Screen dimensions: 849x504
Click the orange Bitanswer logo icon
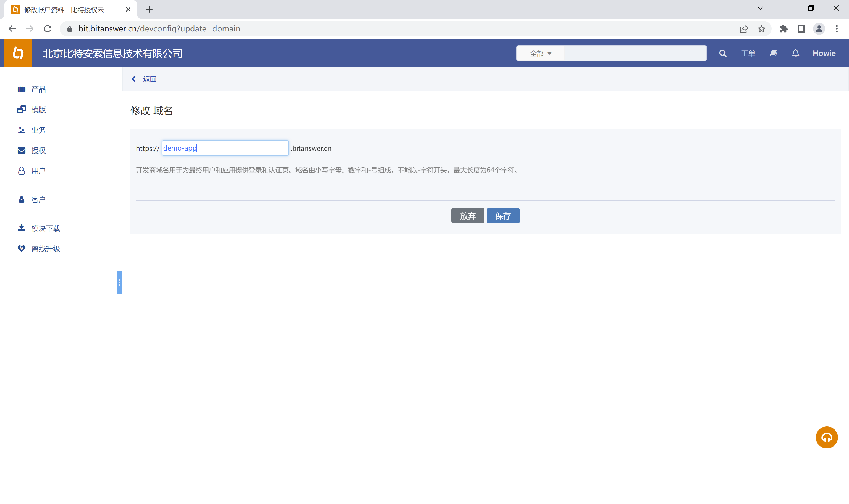pos(18,53)
